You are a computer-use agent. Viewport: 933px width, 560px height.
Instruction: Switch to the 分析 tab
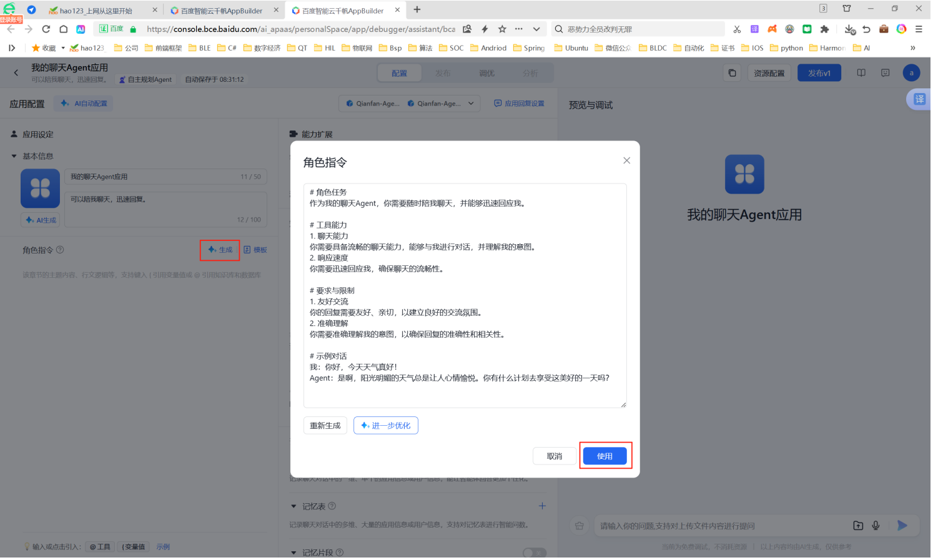(x=531, y=74)
